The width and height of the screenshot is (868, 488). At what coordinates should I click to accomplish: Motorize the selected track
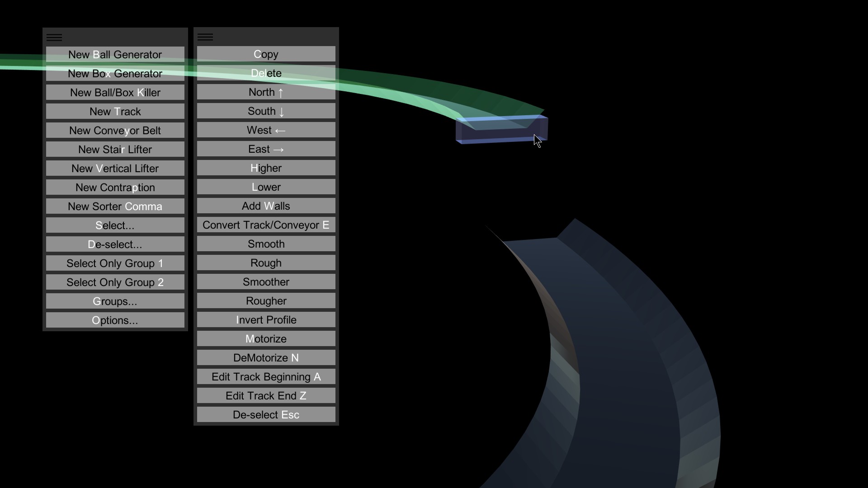[266, 339]
